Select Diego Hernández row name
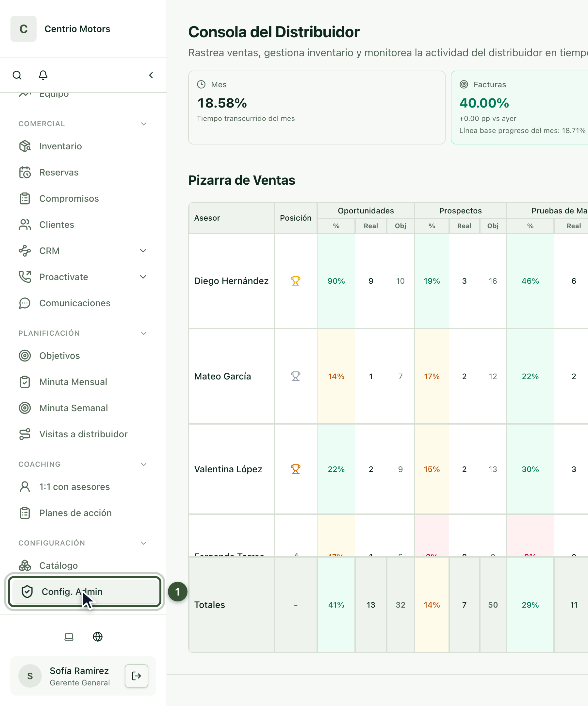The height and width of the screenshot is (706, 588). tap(231, 281)
